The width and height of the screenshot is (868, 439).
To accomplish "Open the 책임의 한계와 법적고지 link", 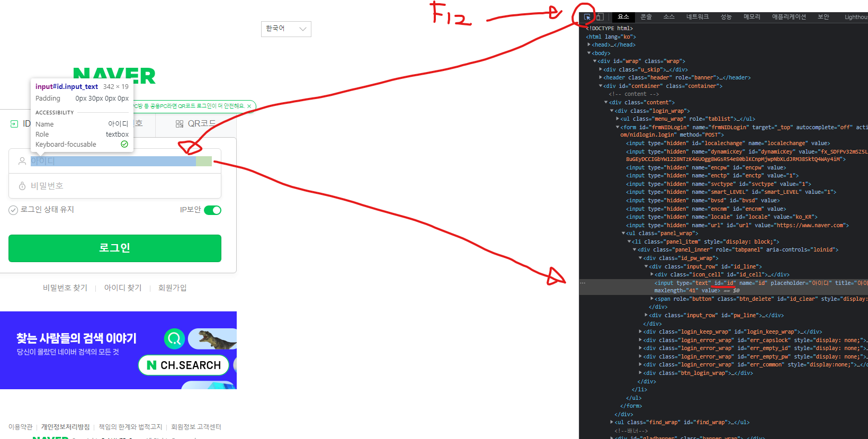I will click(x=130, y=427).
